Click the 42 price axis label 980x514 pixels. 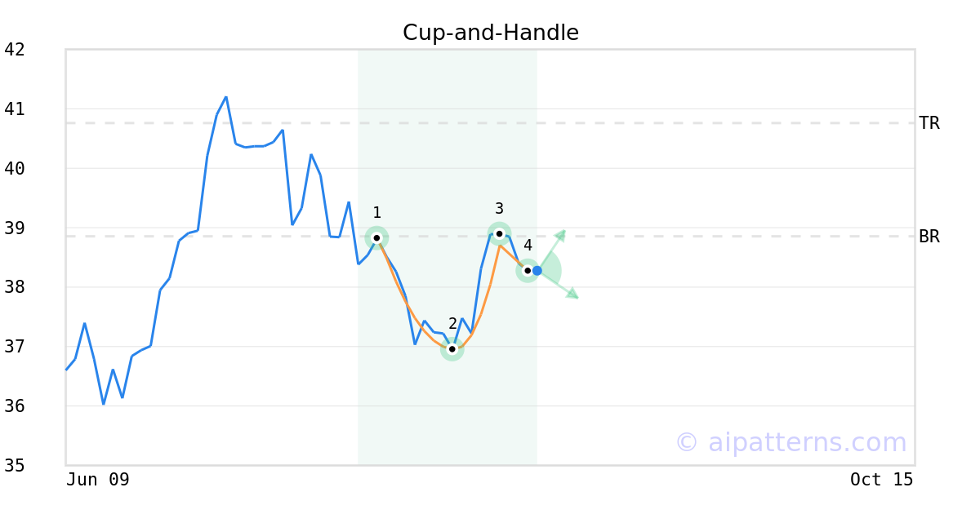coord(15,50)
